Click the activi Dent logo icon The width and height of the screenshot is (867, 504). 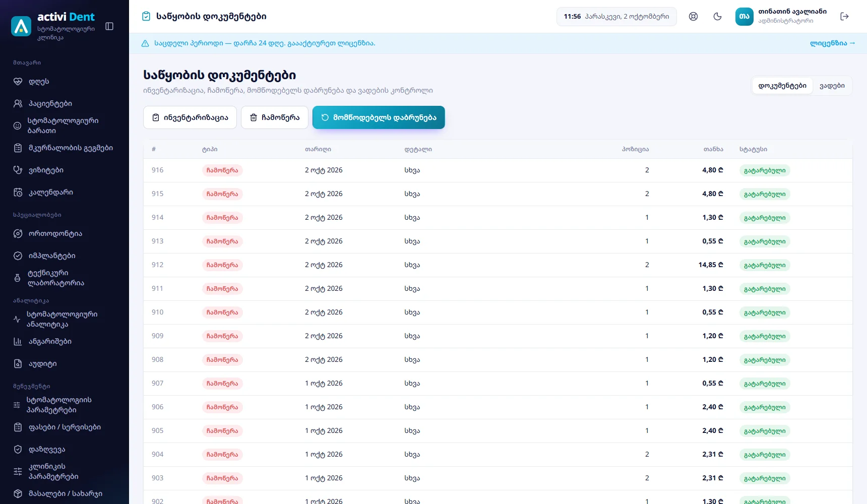tap(21, 26)
